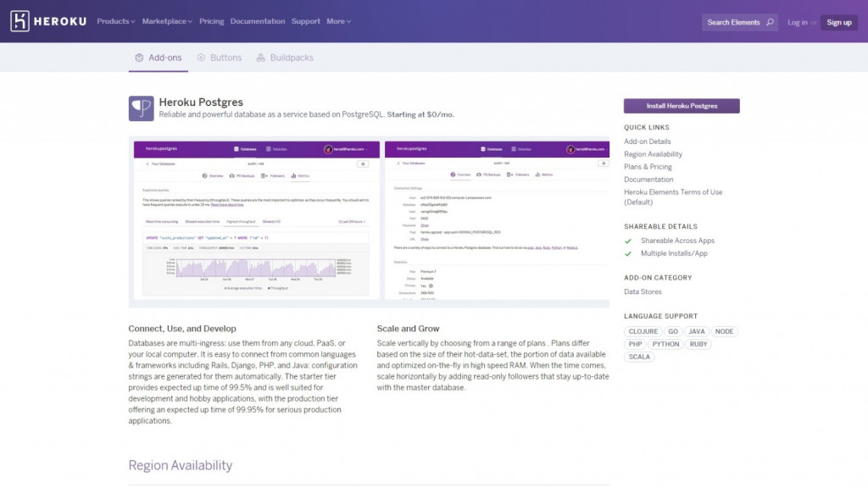This screenshot has height=488, width=868.
Task: Switch to the Buttons tab
Action: click(220, 58)
